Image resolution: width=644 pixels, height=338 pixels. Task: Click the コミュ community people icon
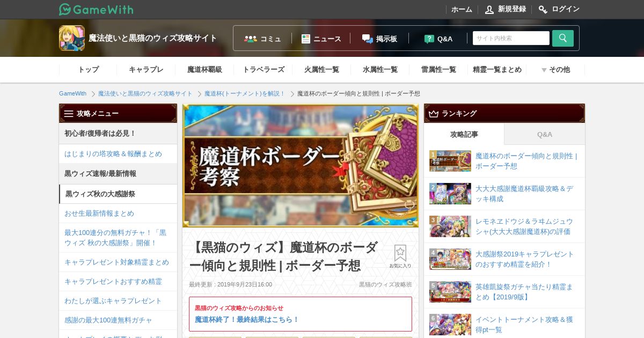click(x=251, y=39)
